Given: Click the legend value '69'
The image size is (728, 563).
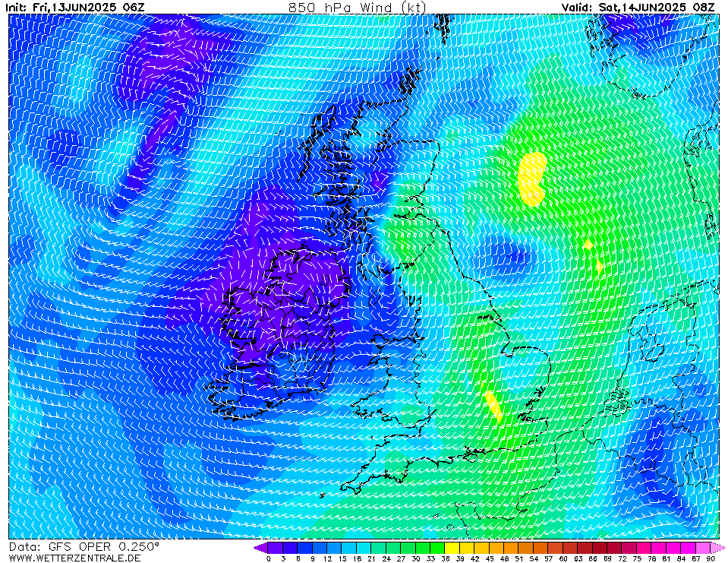Looking at the screenshot, I should (607, 558).
